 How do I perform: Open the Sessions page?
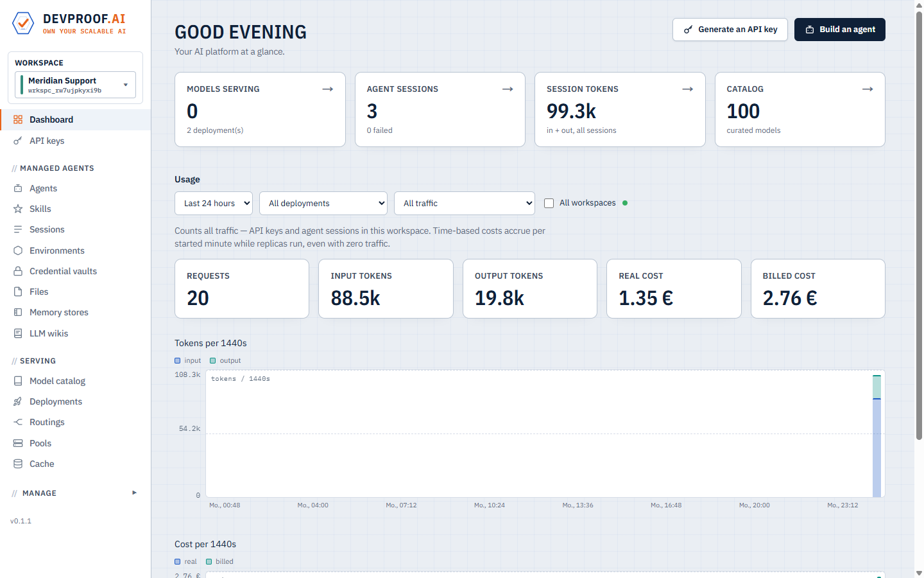click(75, 229)
